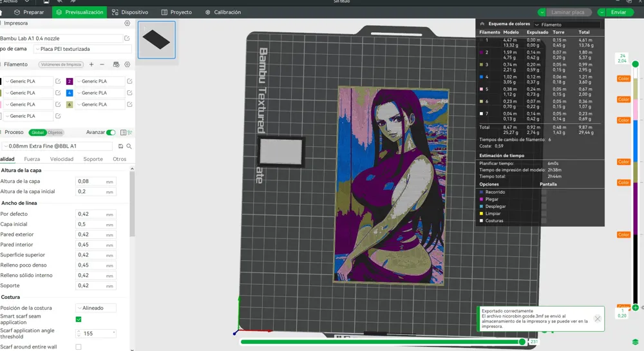Screen dimensions: 644x351
Task: Open Posición de la costura Alineado dropdown
Action: click(96, 308)
